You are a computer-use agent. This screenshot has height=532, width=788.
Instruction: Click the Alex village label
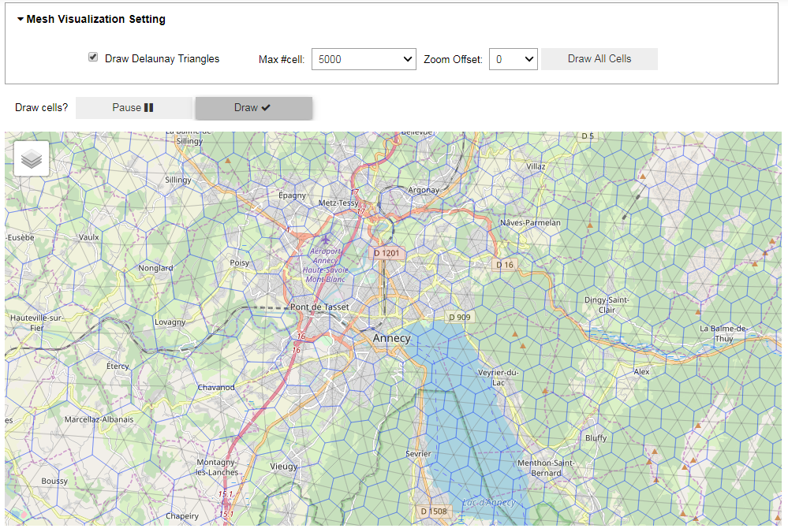pyautogui.click(x=641, y=372)
